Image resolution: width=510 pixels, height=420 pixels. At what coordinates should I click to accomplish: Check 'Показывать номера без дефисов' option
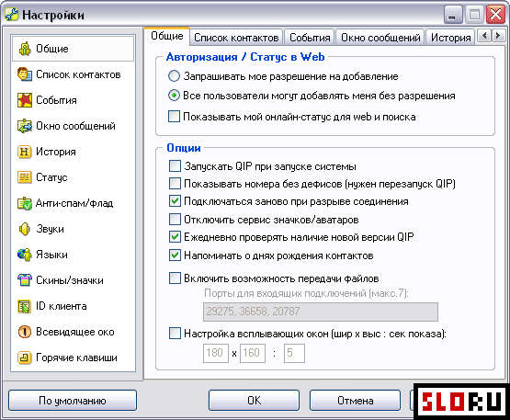(x=175, y=184)
